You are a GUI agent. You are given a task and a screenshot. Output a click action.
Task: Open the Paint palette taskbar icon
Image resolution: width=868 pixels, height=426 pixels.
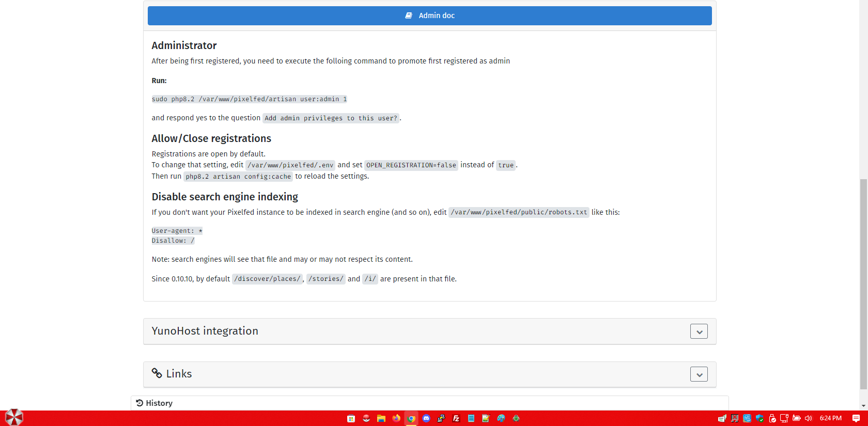click(x=501, y=418)
